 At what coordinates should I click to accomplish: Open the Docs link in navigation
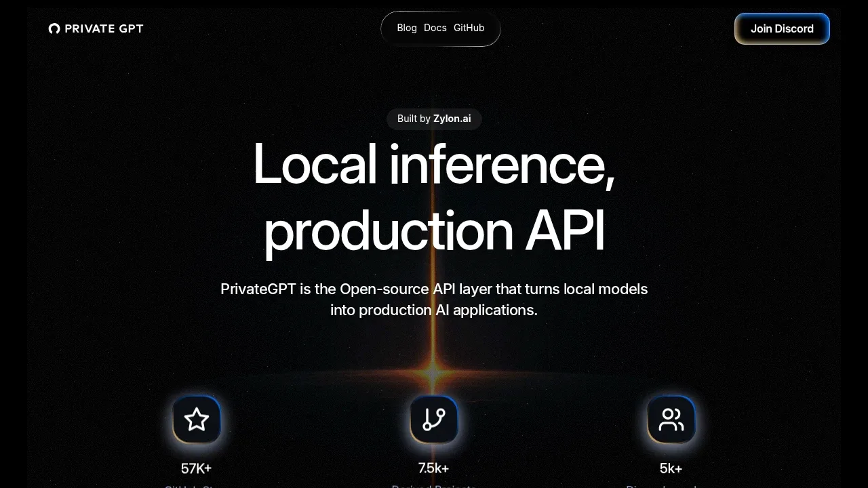435,28
